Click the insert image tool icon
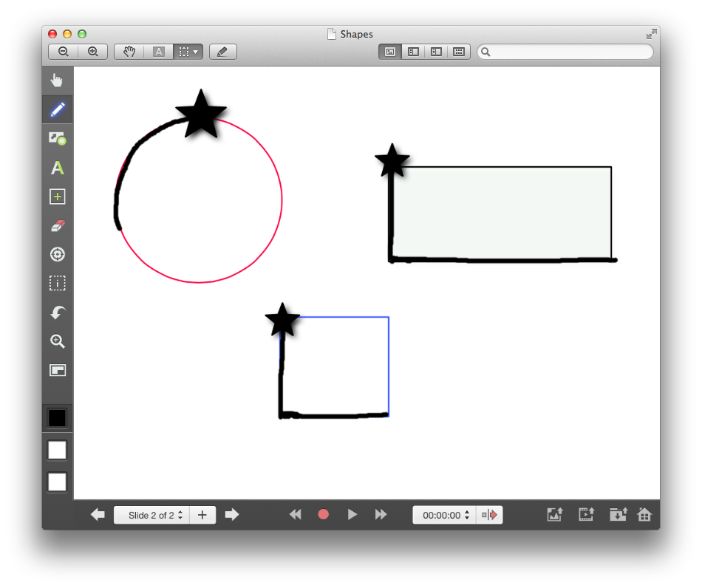702x588 pixels. click(57, 138)
